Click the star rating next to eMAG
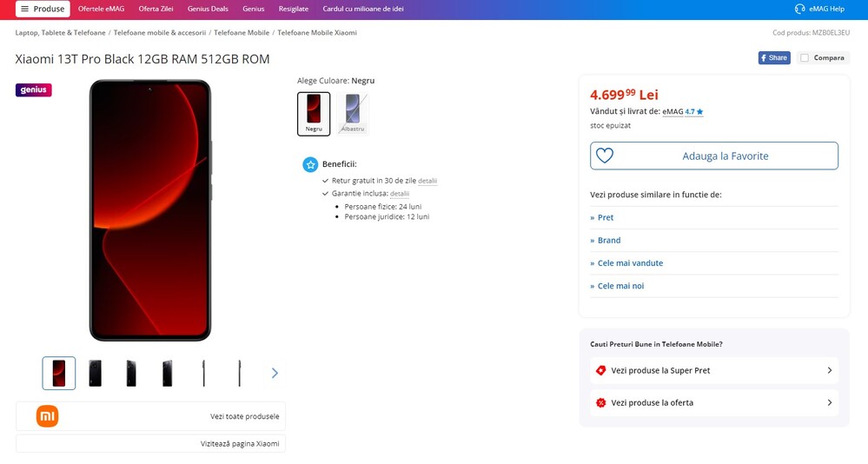 (x=699, y=111)
